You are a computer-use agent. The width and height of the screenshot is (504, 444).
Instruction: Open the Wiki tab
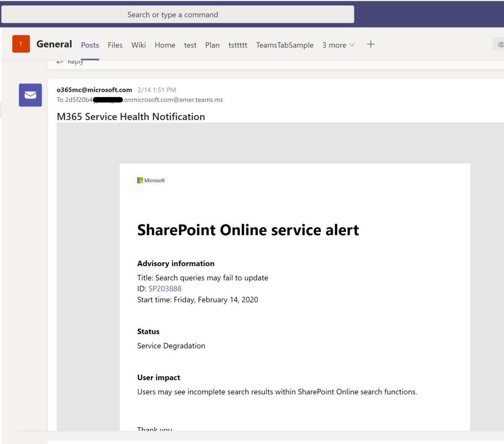[x=139, y=45]
